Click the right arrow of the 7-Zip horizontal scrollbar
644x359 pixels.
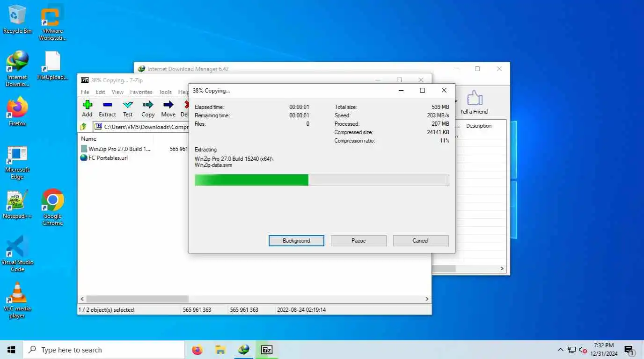427,299
